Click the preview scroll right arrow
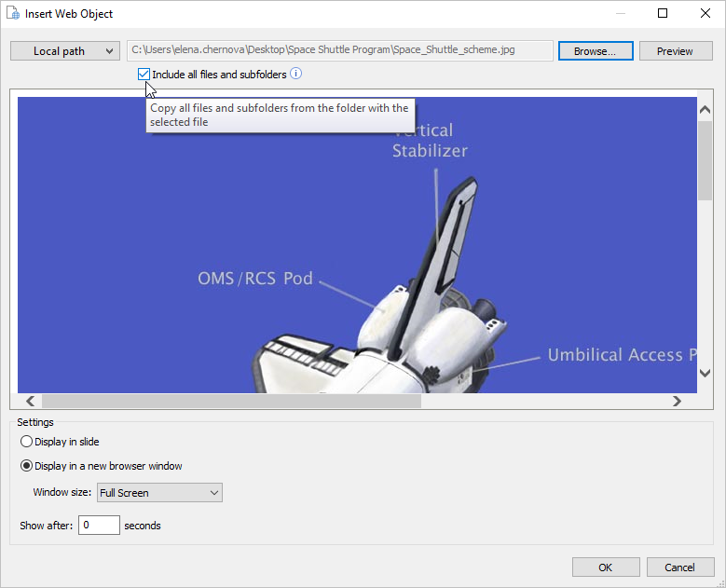726x588 pixels. pos(678,402)
